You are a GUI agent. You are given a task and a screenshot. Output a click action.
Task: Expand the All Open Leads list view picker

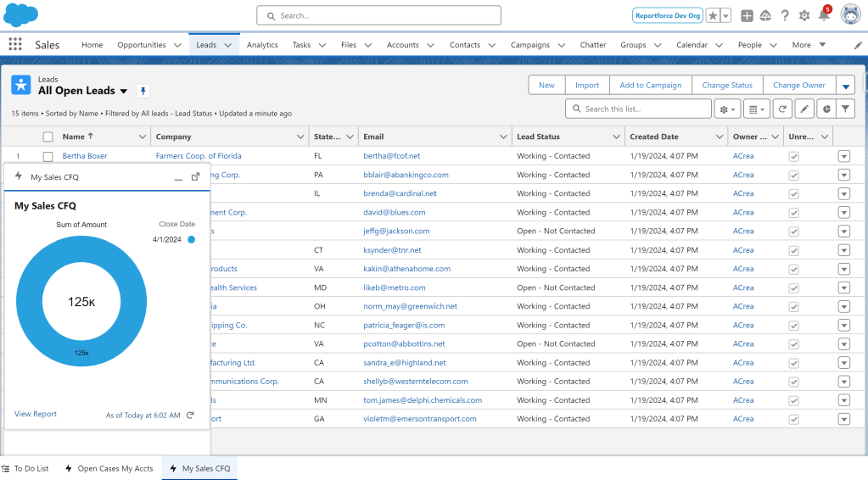pos(124,92)
